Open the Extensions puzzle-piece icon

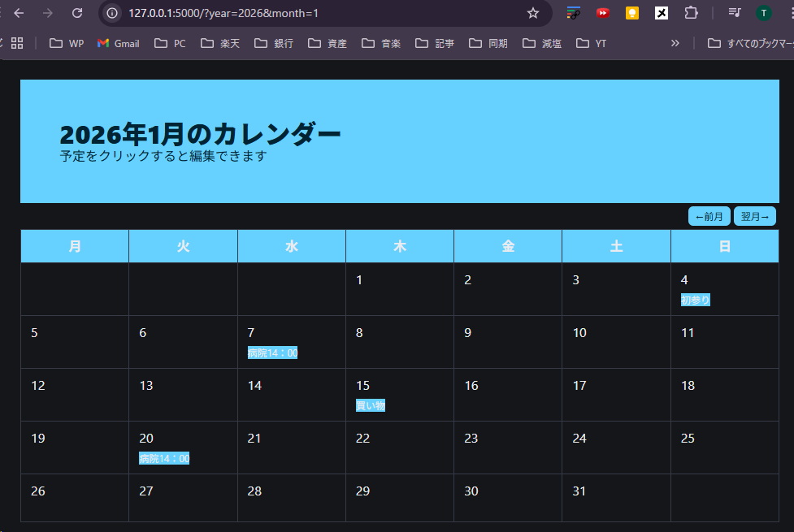[691, 13]
